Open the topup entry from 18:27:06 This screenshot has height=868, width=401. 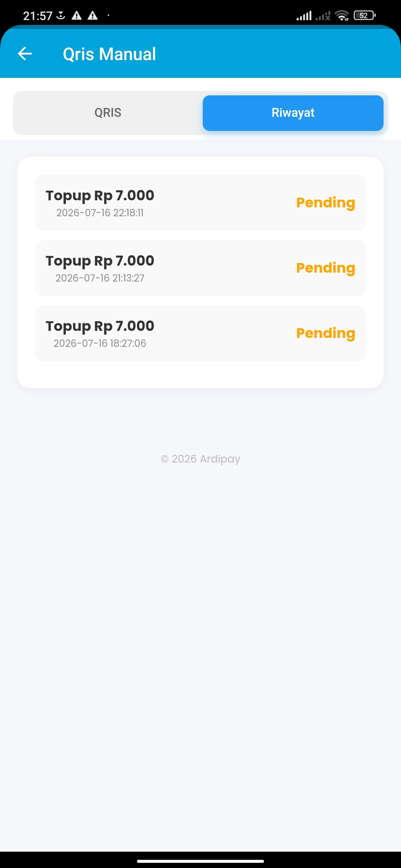[x=200, y=333]
